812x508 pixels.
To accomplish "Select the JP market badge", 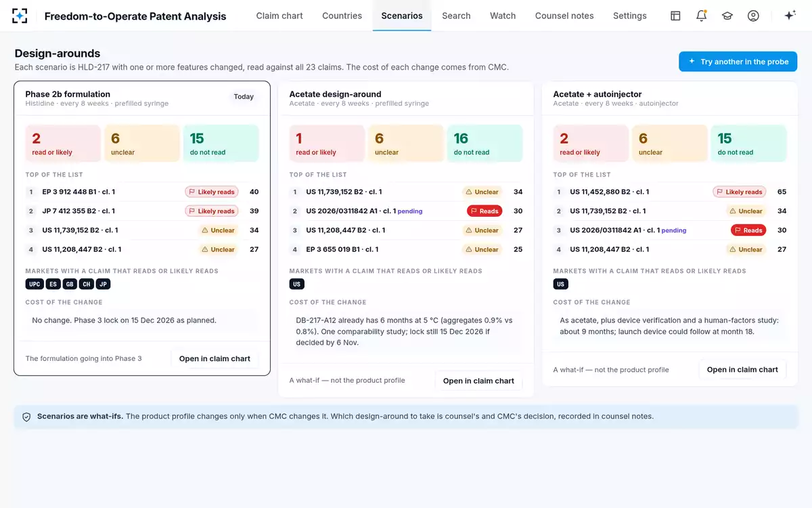I will 103,284.
